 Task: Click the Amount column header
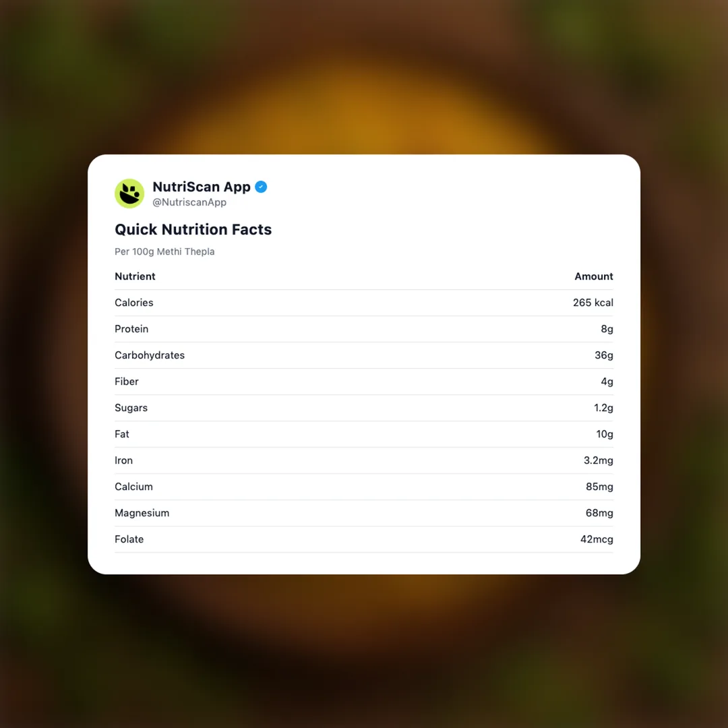593,276
